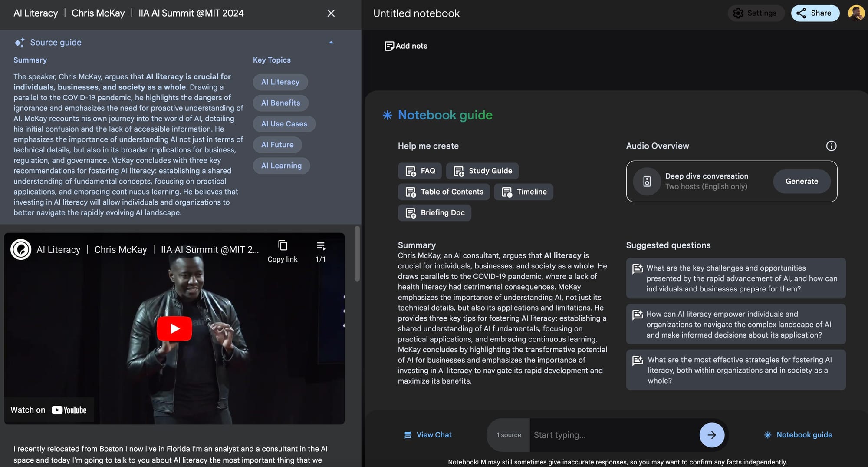Click the video title text

tap(148, 250)
